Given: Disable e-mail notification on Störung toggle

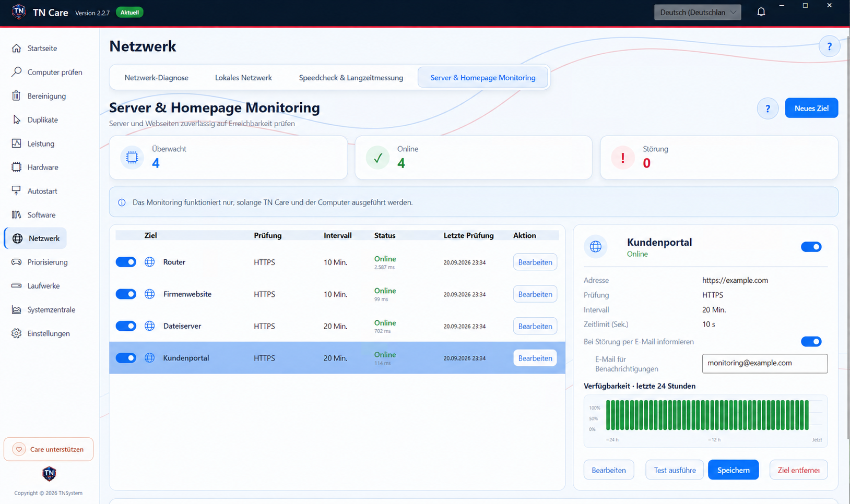Looking at the screenshot, I should coord(811,342).
